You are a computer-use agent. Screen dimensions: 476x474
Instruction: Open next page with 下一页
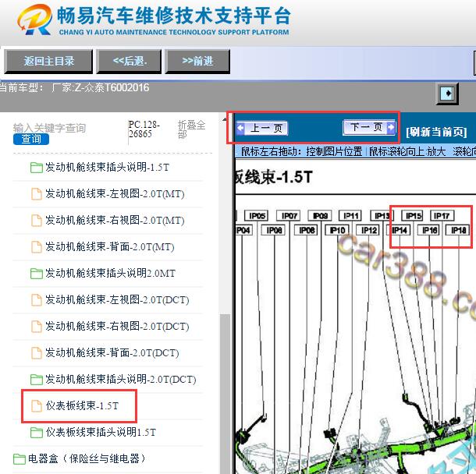[369, 127]
